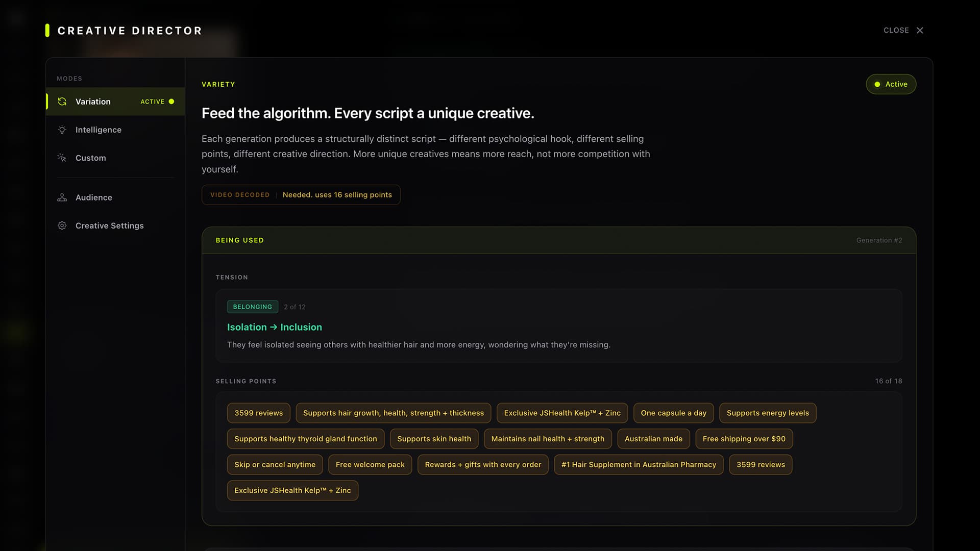Open the Custom mode
The width and height of the screenshot is (980, 551).
pos(115,158)
